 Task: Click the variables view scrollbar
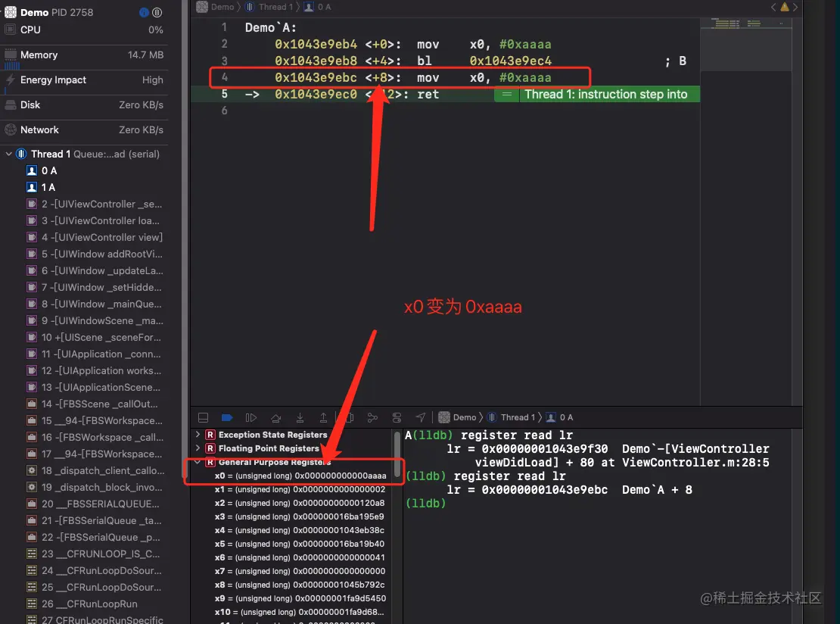click(397, 454)
